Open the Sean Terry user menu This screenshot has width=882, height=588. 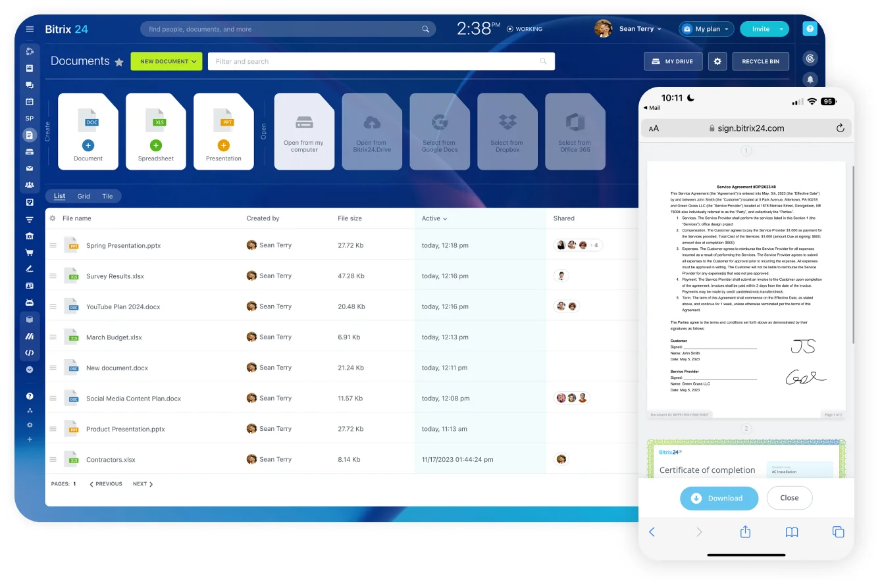[x=629, y=29]
